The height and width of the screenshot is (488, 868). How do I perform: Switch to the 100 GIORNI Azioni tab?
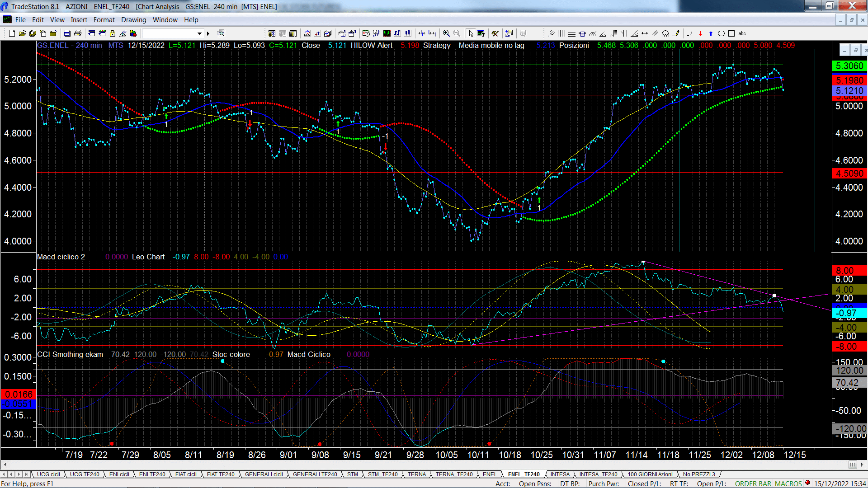point(650,474)
